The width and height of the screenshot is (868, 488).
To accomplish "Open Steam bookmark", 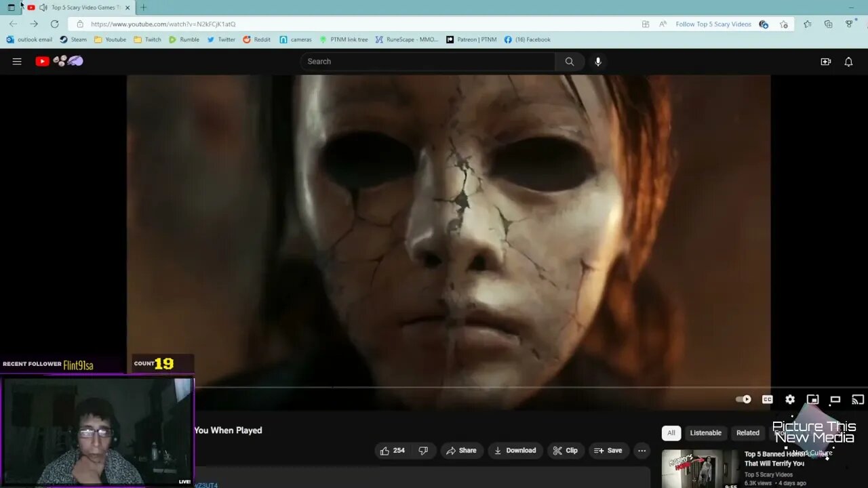I will coord(73,39).
